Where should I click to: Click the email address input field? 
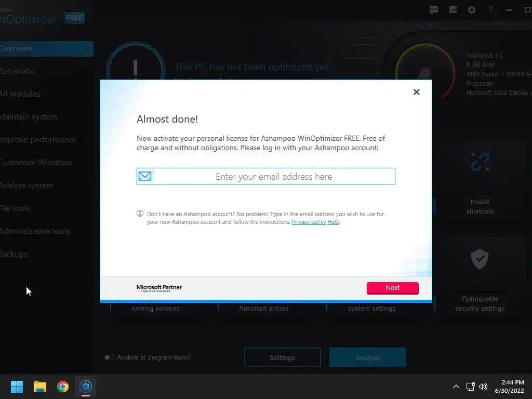pos(274,176)
